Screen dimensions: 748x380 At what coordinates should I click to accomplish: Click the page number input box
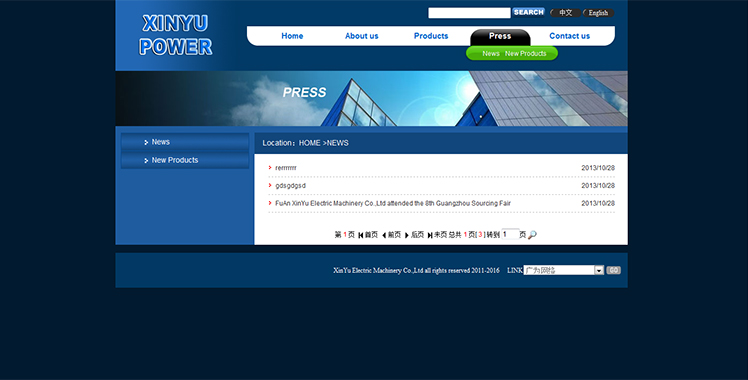pos(510,234)
